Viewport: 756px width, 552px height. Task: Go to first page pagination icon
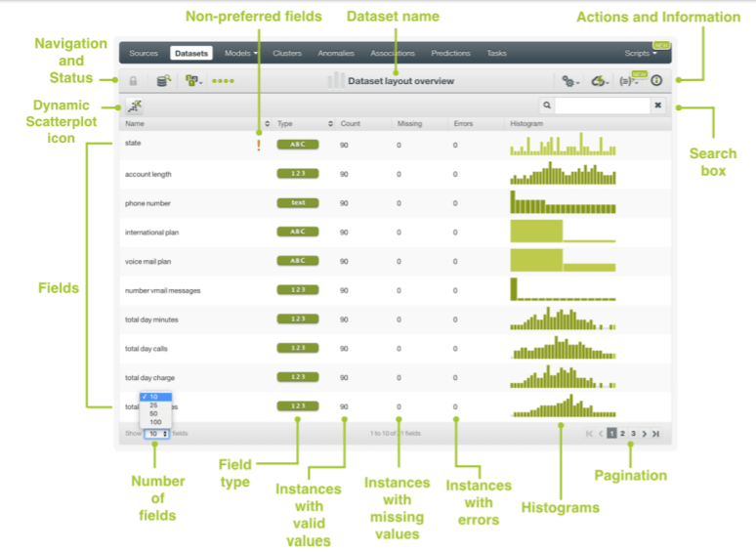(x=589, y=434)
